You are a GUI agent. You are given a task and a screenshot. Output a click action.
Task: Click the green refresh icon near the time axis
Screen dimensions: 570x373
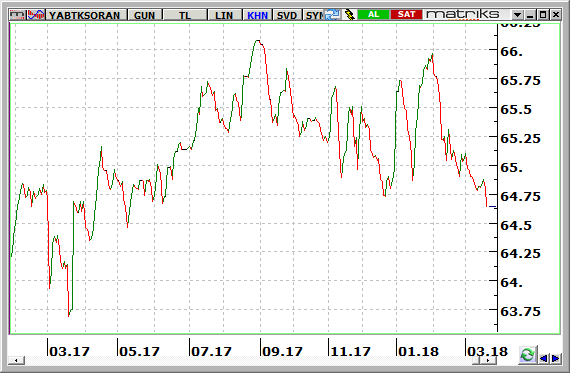point(527,355)
